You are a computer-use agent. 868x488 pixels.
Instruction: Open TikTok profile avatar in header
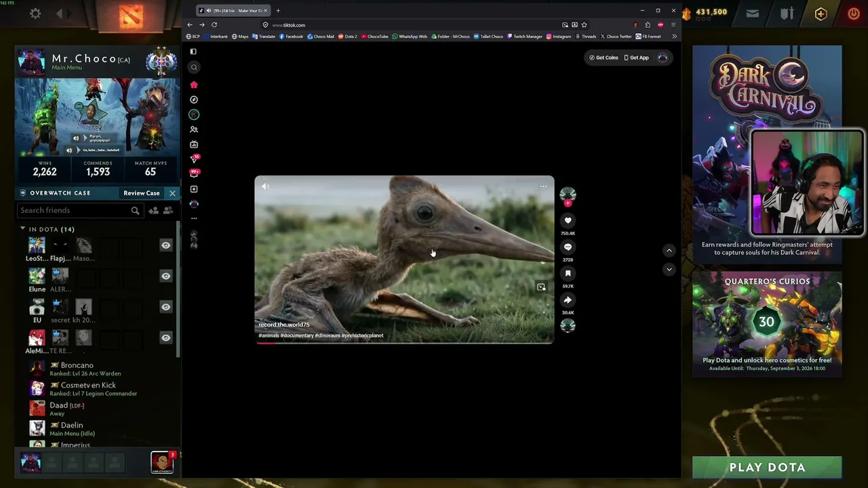[x=663, y=58]
